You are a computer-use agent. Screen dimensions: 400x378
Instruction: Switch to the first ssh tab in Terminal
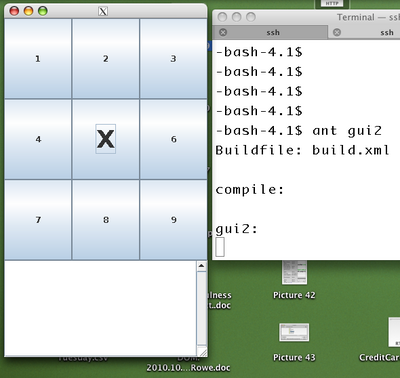tap(270, 32)
